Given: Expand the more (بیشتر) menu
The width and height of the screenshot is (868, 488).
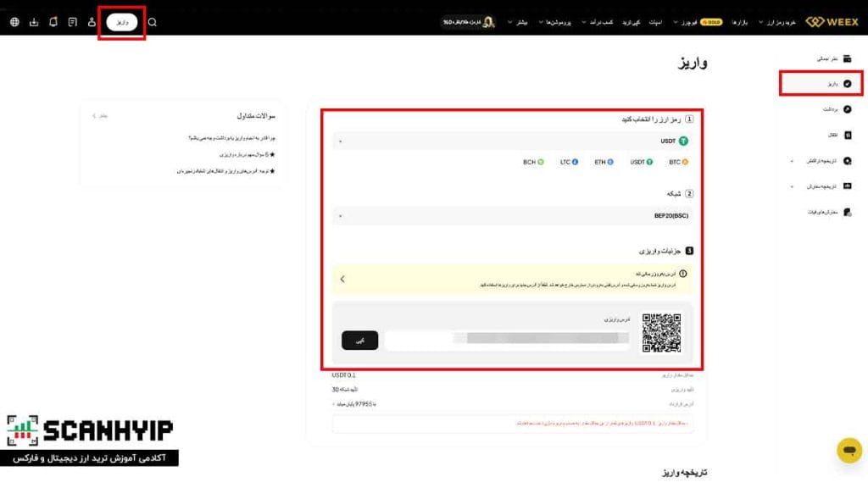Looking at the screenshot, I should 518,23.
